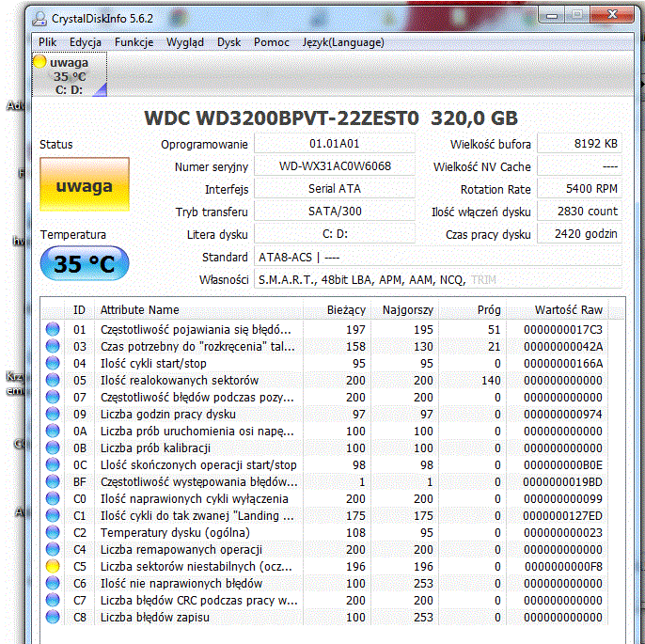
Task: Click the Własności features field
Action: point(438,280)
